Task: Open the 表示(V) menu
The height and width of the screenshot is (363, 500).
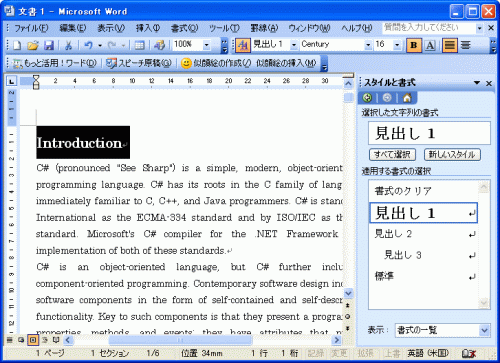Action: coord(111,28)
